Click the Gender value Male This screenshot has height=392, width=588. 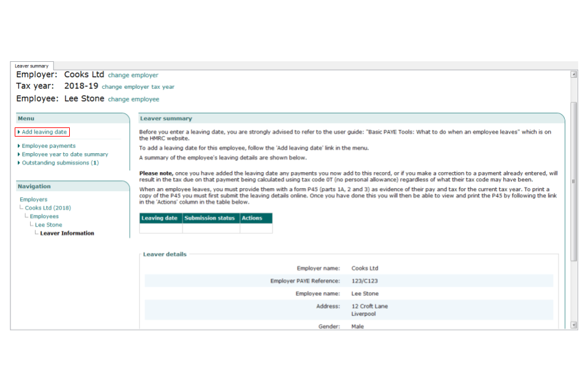[357, 326]
